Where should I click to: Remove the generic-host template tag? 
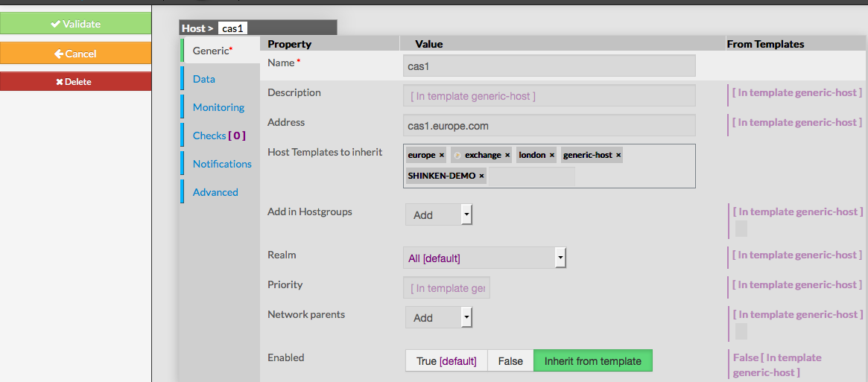tap(618, 156)
